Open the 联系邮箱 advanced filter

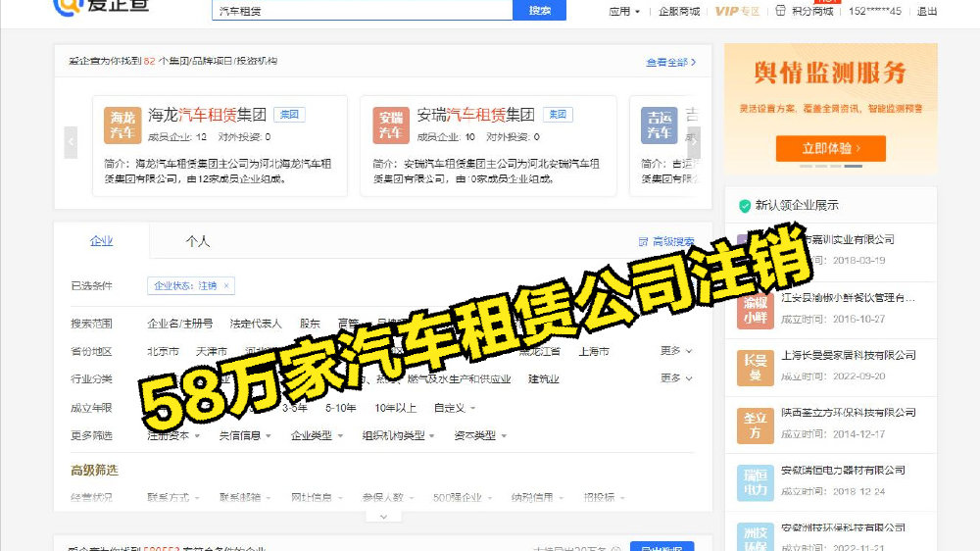(x=245, y=497)
